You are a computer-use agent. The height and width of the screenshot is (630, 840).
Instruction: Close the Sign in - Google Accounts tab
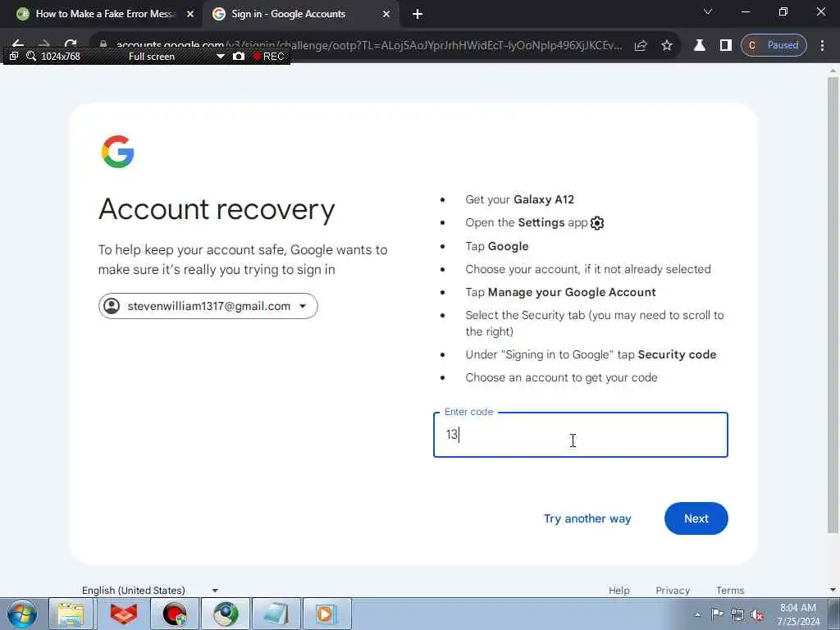coord(386,14)
